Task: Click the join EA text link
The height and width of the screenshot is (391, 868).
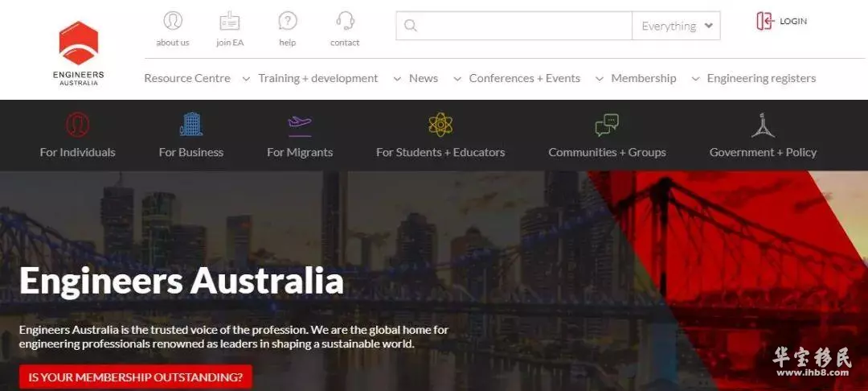Action: (230, 43)
